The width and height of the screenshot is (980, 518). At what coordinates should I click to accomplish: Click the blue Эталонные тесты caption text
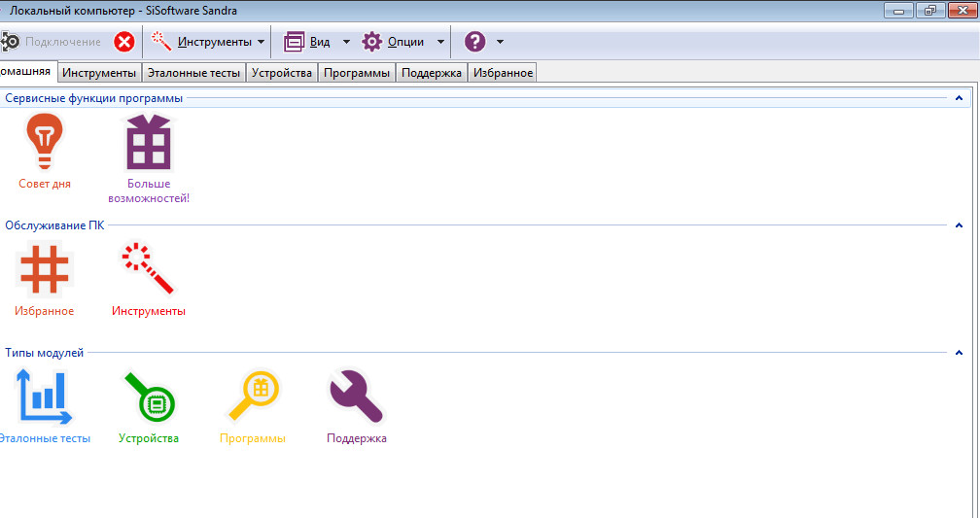[x=45, y=438]
